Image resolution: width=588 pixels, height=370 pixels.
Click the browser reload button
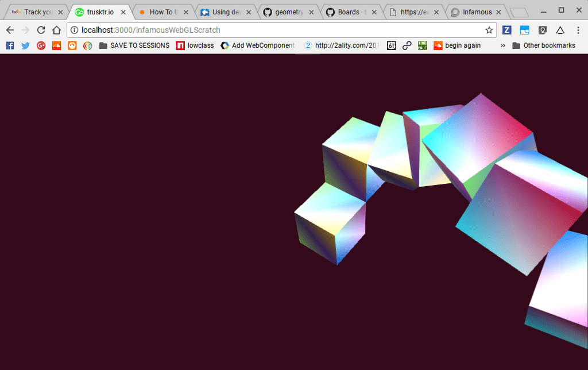click(x=41, y=30)
